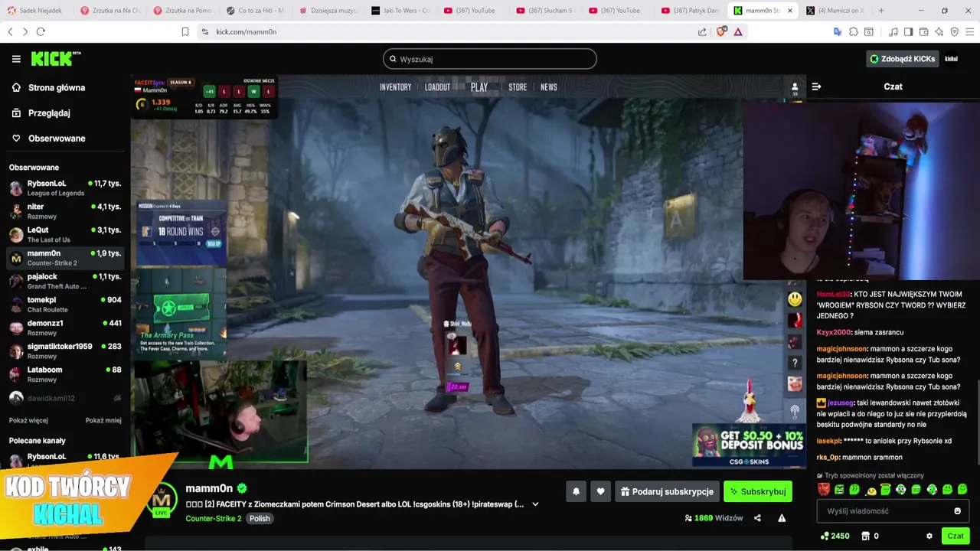Open RybsonLoL channel in Obserwowane list
The height and width of the screenshot is (551, 980).
click(x=65, y=187)
